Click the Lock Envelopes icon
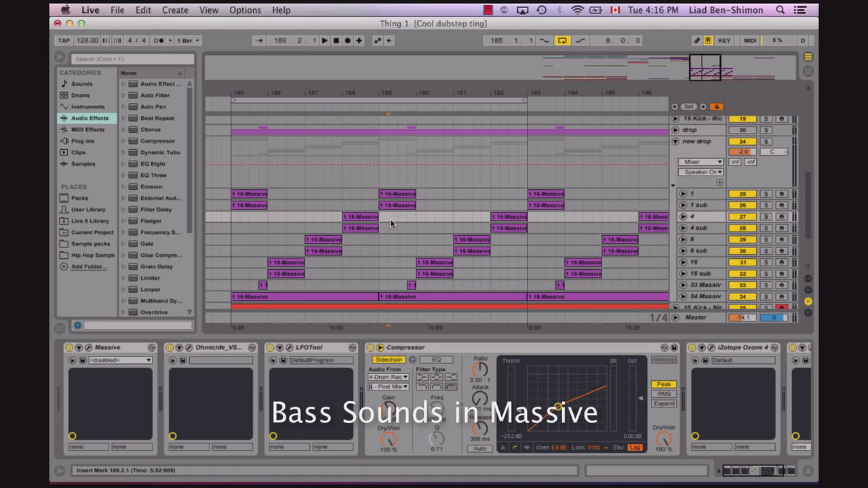 click(716, 107)
